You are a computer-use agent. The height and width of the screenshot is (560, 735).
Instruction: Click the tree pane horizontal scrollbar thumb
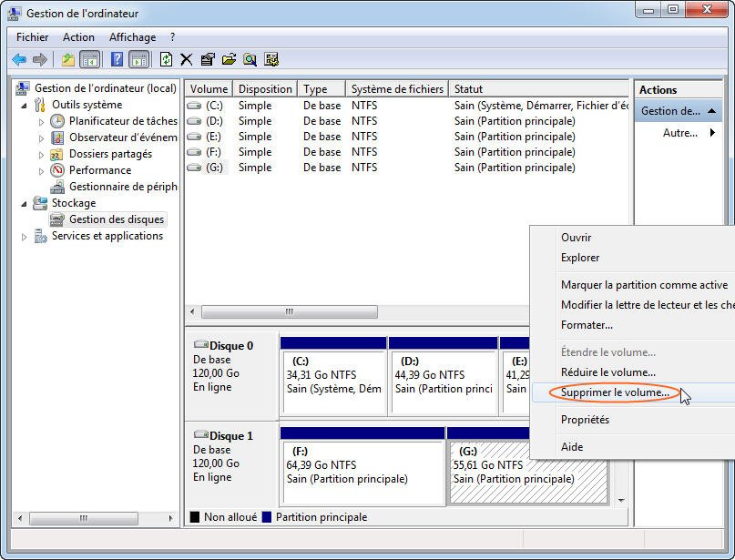click(84, 518)
